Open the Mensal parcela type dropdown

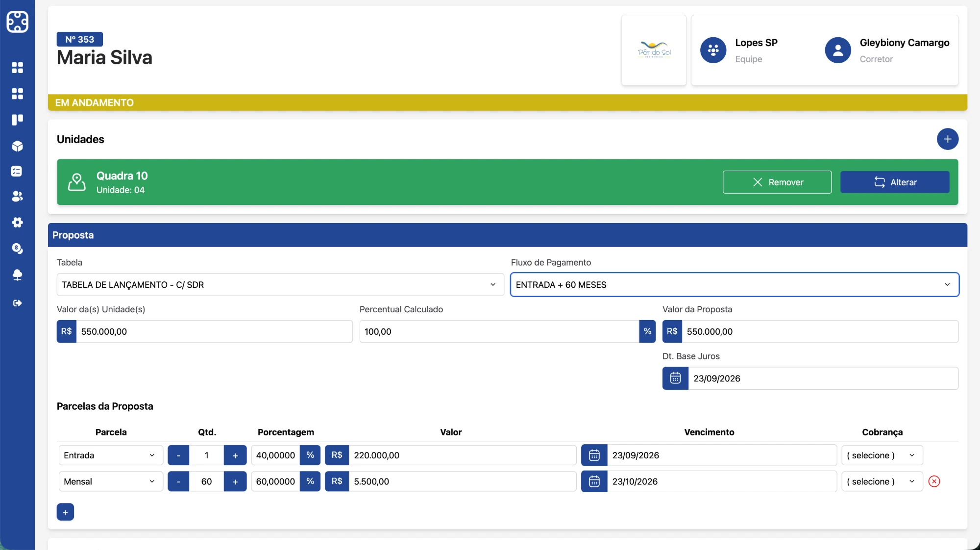pos(111,482)
